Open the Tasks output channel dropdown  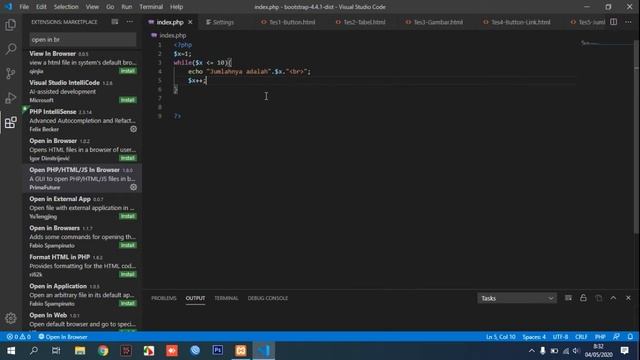[517, 298]
